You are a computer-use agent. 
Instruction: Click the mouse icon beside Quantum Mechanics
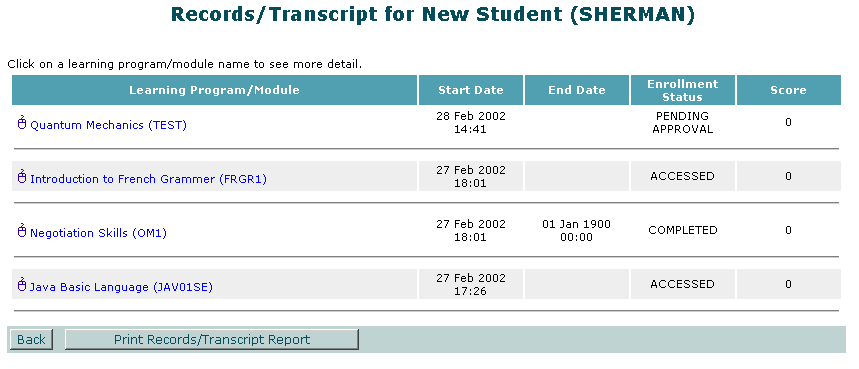pos(22,123)
